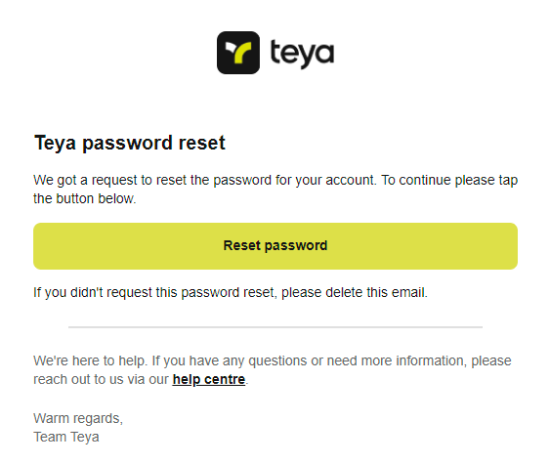Click 'To continue please tap' text
550x476 pixels.
(450, 180)
